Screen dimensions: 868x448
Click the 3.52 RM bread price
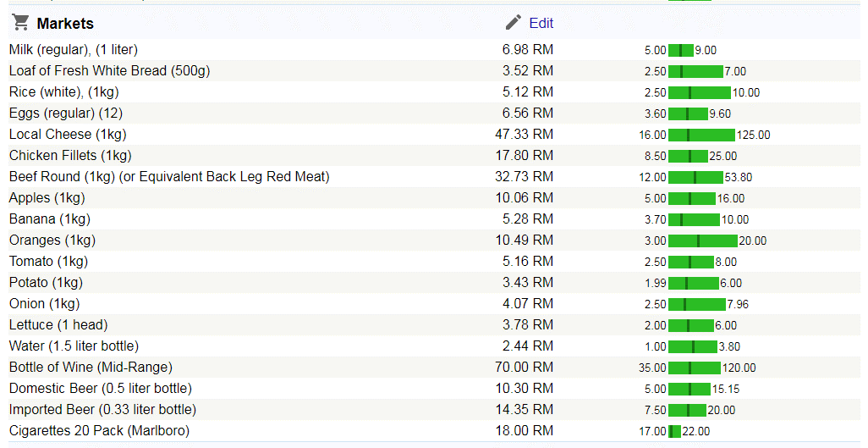[528, 71]
